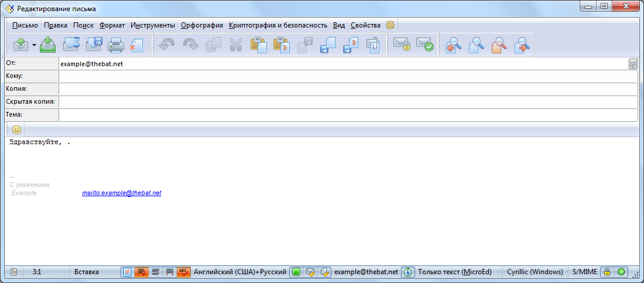Viewport: 644px width, 283px height.
Task: Click the Кому recipient input field
Action: coord(348,77)
